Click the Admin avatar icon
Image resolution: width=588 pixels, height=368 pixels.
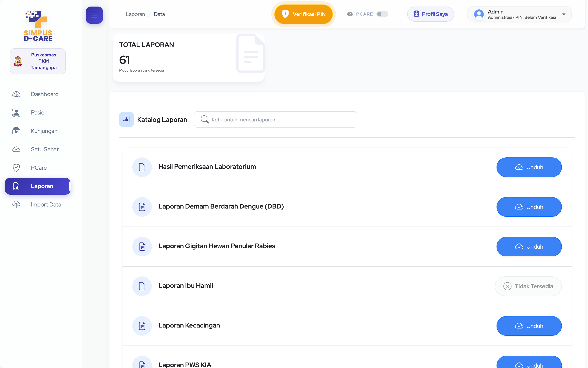479,14
